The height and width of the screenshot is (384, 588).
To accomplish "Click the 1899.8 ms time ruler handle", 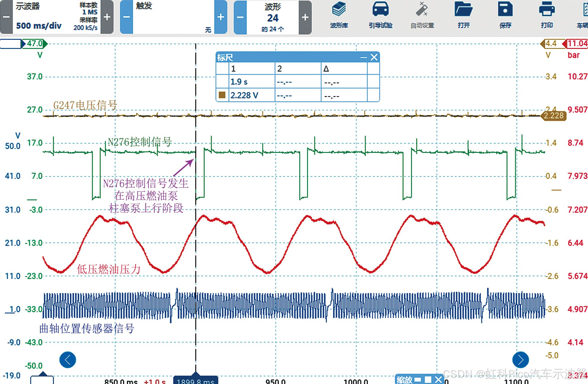I will pyautogui.click(x=195, y=380).
